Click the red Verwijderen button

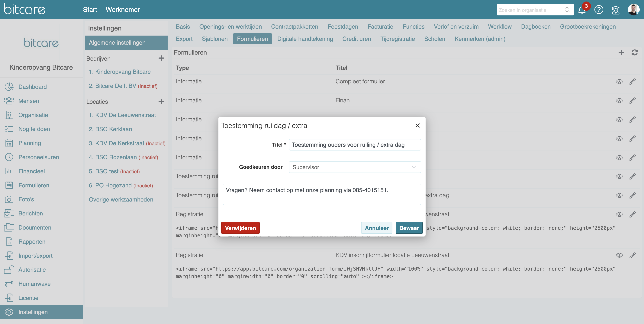pos(240,228)
